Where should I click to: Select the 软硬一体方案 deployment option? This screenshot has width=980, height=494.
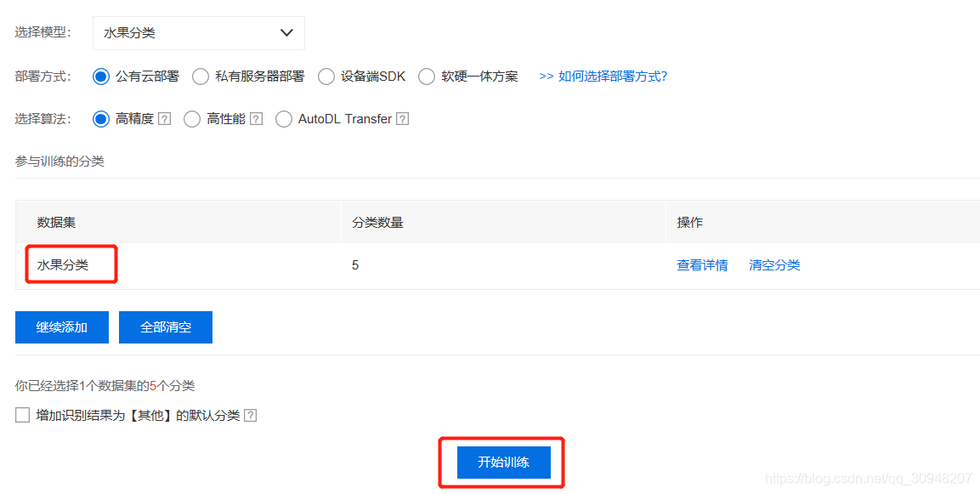pos(426,76)
